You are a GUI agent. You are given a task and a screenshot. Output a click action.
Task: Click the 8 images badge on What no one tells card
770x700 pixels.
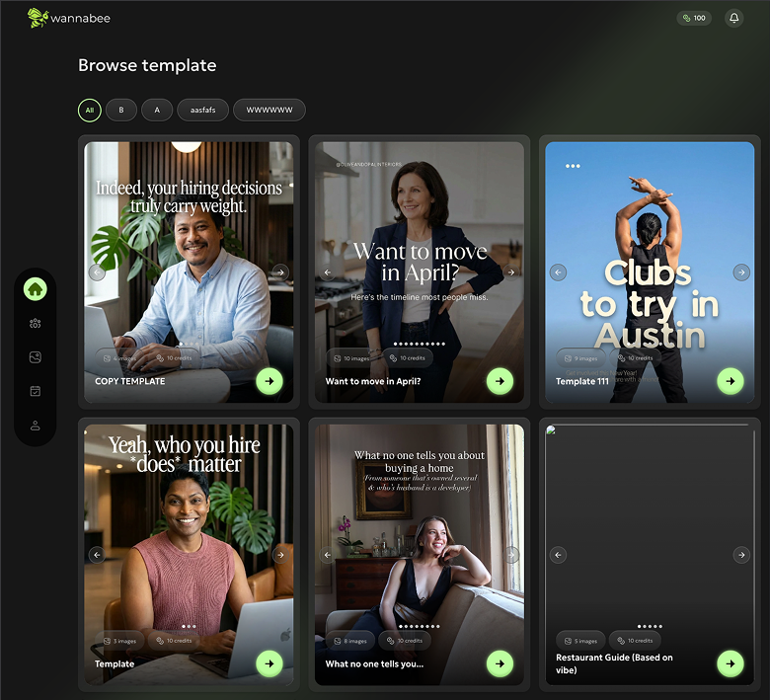[350, 641]
